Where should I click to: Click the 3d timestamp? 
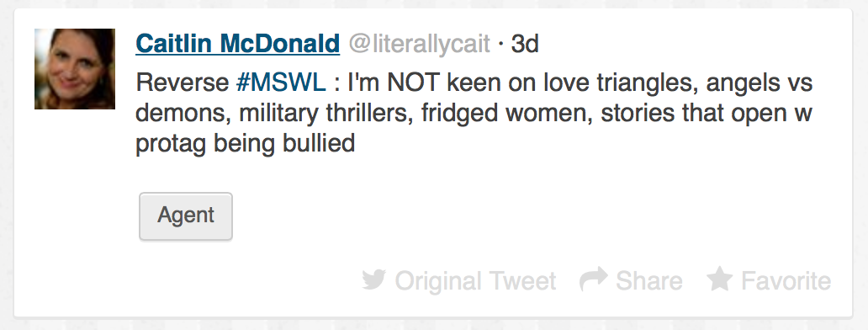point(525,45)
